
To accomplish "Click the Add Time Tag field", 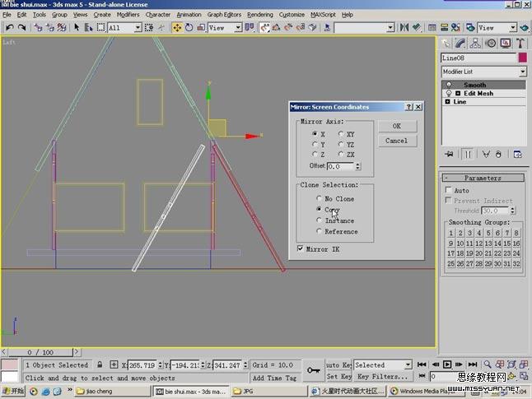I will pyautogui.click(x=274, y=378).
